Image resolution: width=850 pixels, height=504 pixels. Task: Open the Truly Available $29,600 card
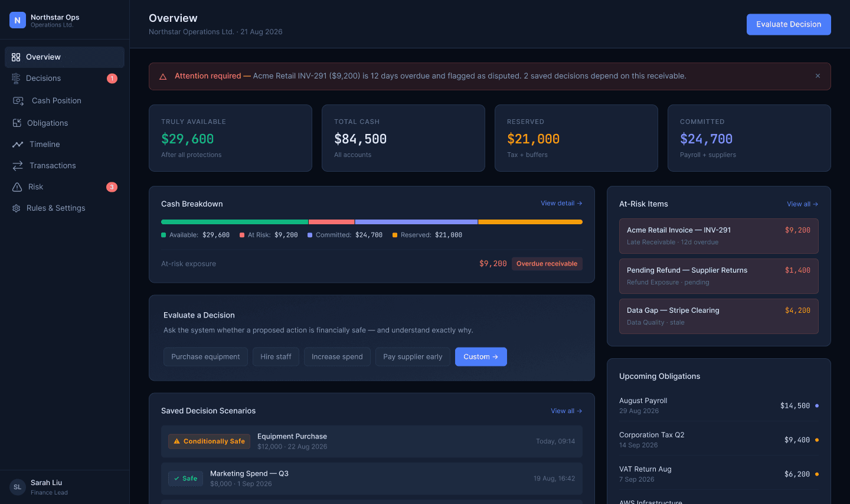click(x=230, y=138)
